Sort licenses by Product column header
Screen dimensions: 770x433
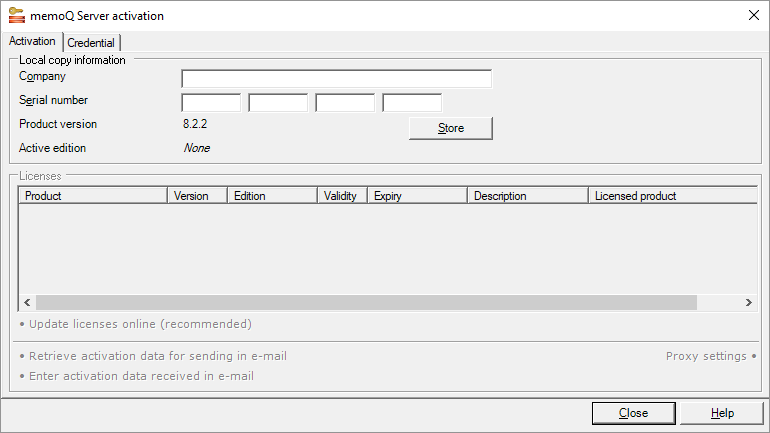tap(92, 196)
